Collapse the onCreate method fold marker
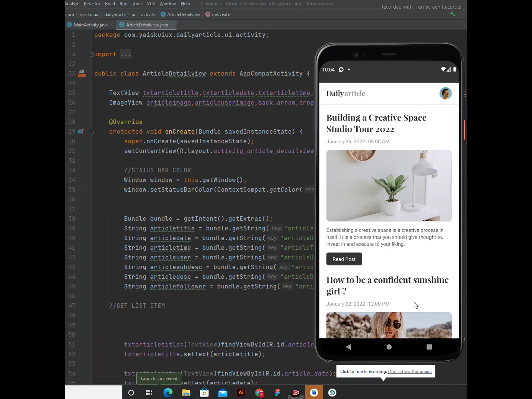This screenshot has width=532, height=399. click(x=92, y=132)
